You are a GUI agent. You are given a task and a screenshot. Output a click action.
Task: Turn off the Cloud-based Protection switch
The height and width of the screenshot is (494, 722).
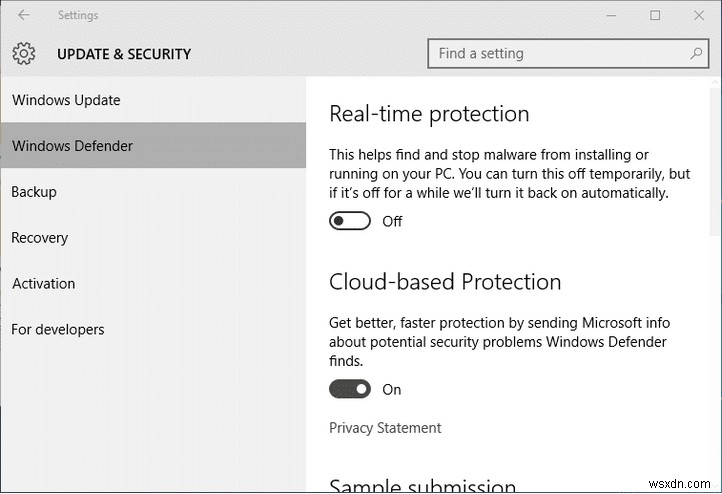coord(350,389)
